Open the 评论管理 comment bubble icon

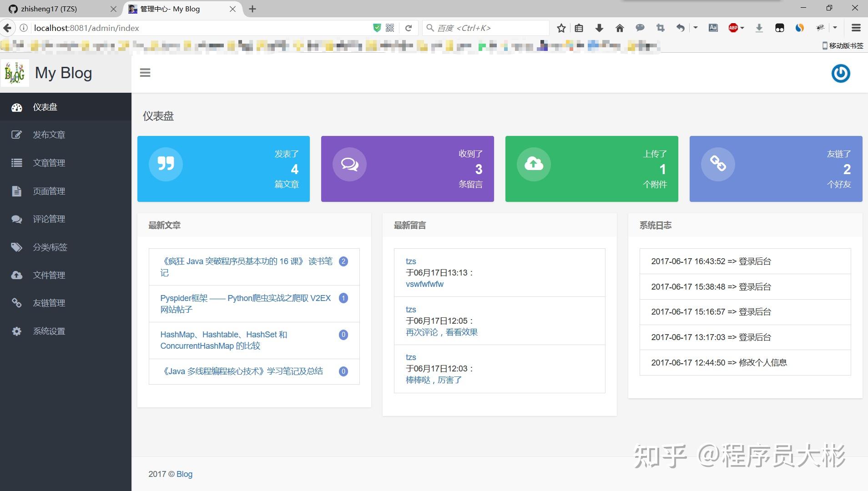click(x=16, y=219)
